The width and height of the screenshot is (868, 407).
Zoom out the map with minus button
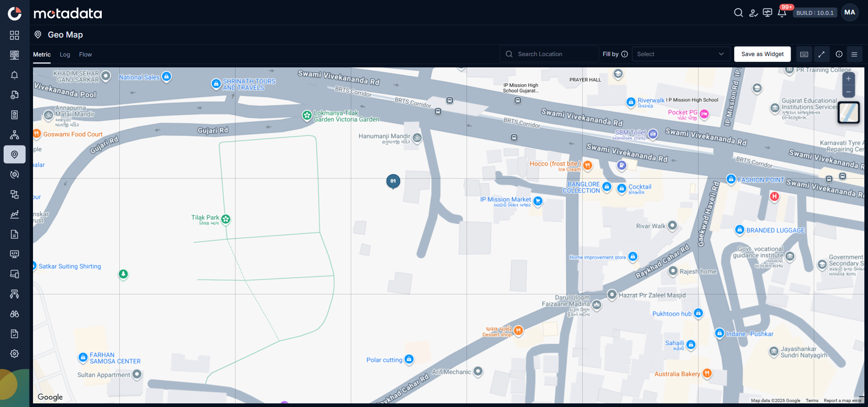pyautogui.click(x=849, y=92)
